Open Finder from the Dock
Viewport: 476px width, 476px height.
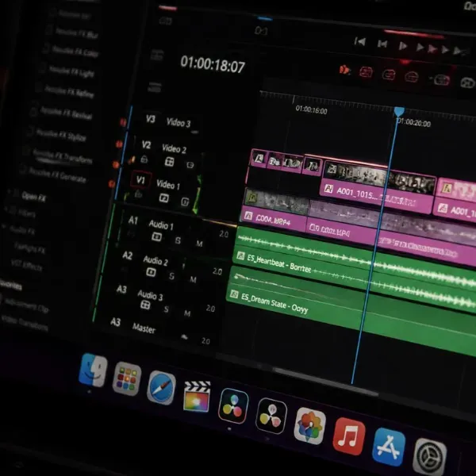point(93,370)
